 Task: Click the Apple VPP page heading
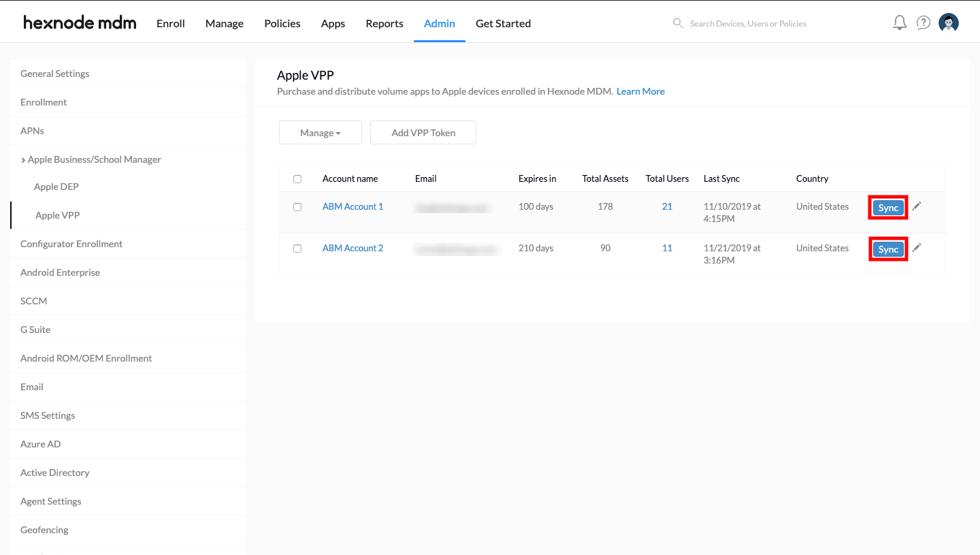(x=306, y=75)
